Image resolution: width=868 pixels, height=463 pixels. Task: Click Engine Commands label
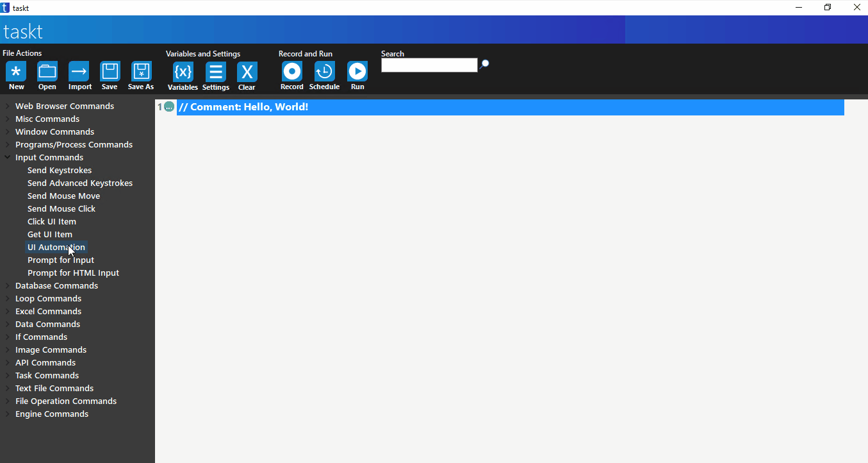[x=52, y=414]
